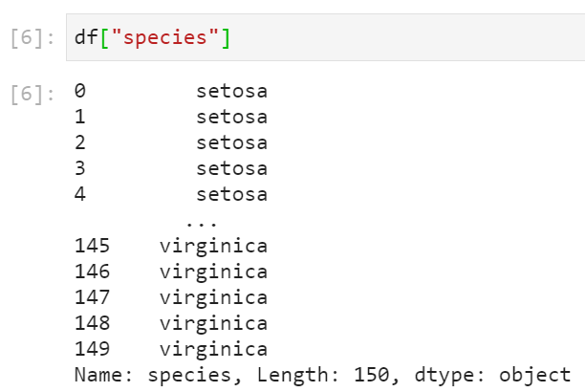This screenshot has height=392, width=585.
Task: Click the "dtype: object" text in summary
Action: coord(492,375)
